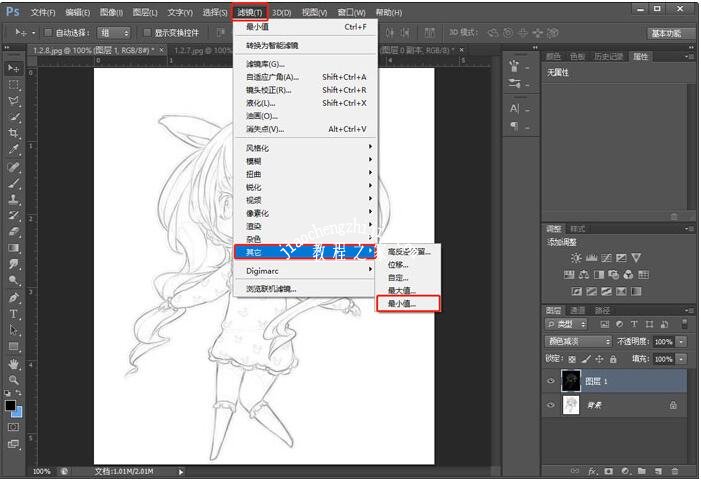The width and height of the screenshot is (701, 481).
Task: Click 液化(L)... in the filter menu
Action: tap(261, 103)
